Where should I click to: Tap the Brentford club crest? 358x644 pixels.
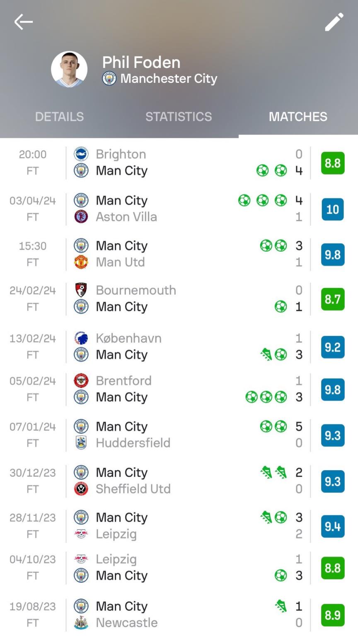point(81,381)
